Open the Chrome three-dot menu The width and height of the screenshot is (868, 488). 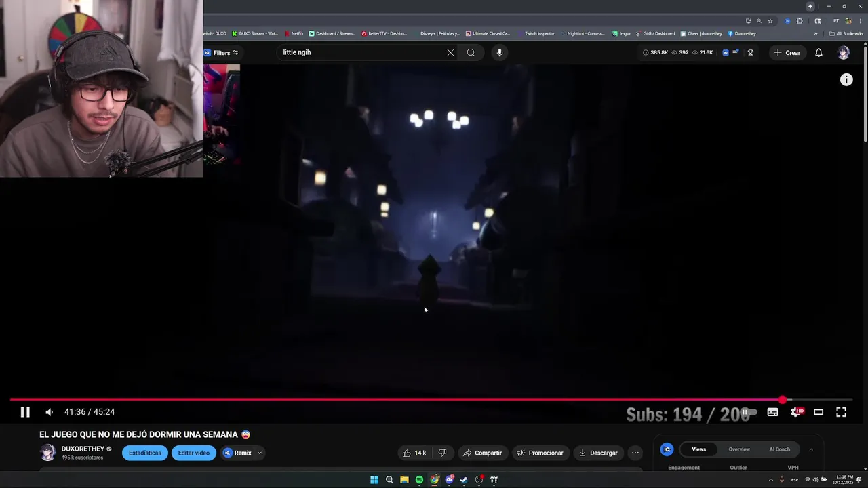tap(860, 21)
